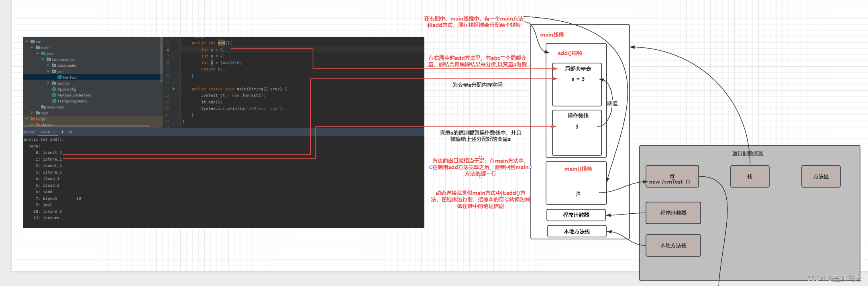Click bytecode line '6: iadd'
868x286 pixels.
coord(44,192)
